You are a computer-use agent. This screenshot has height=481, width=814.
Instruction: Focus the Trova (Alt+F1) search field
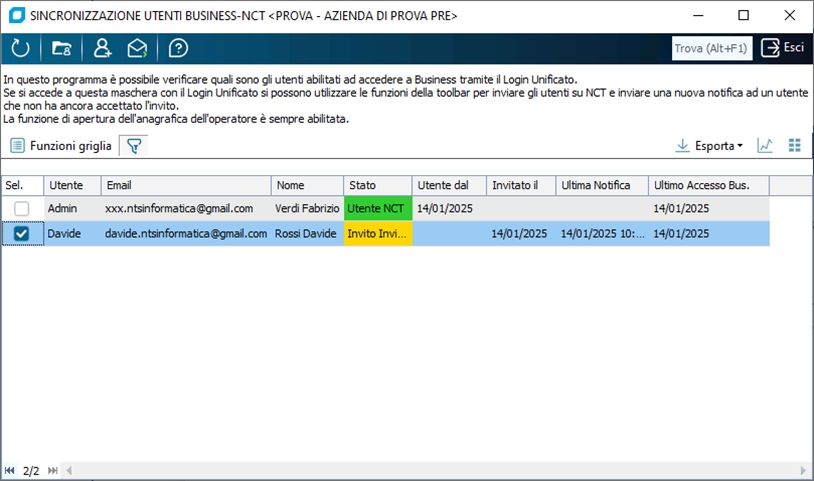click(x=711, y=48)
